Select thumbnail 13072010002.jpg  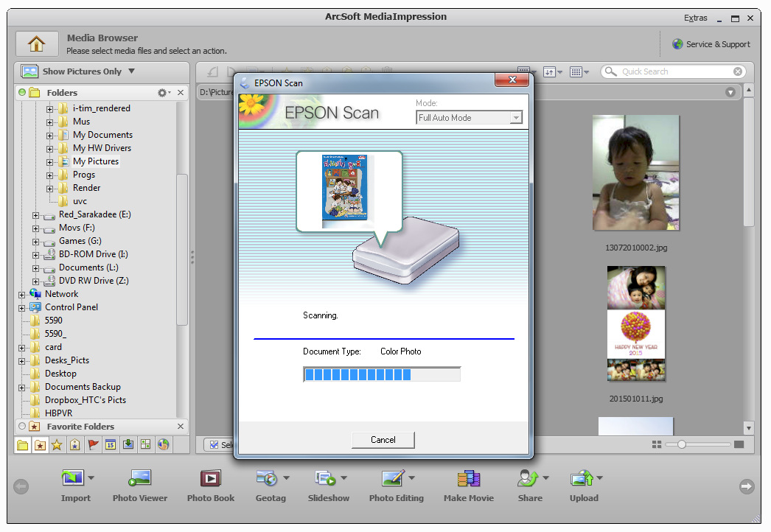point(636,172)
